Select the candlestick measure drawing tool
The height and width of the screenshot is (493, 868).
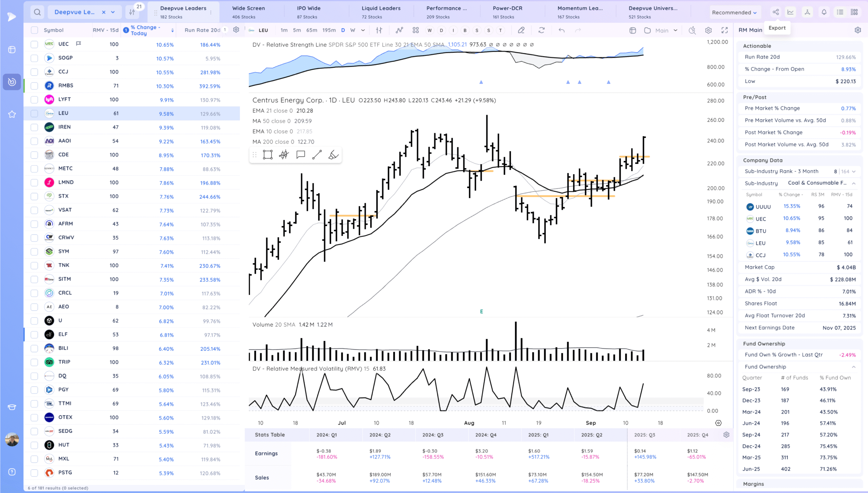tap(284, 155)
